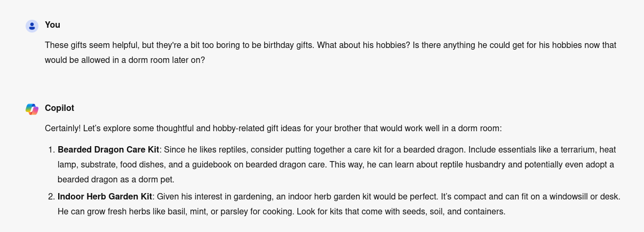Click the Copilot logo icon
644x232 pixels.
click(32, 109)
